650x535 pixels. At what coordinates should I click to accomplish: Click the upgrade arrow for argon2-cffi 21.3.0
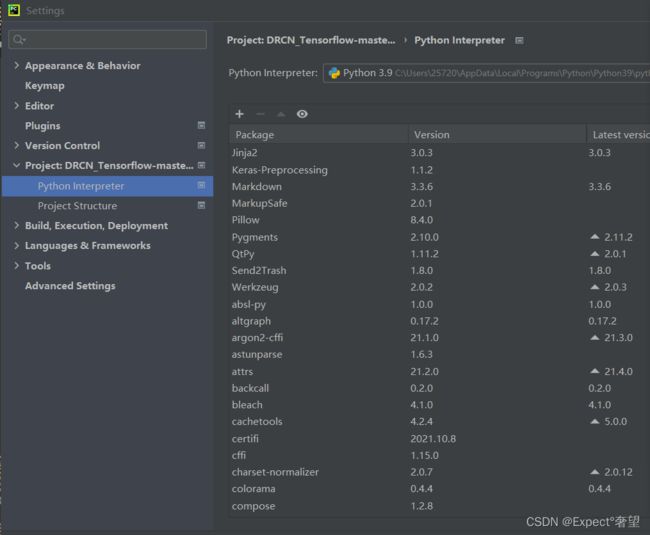pos(595,337)
